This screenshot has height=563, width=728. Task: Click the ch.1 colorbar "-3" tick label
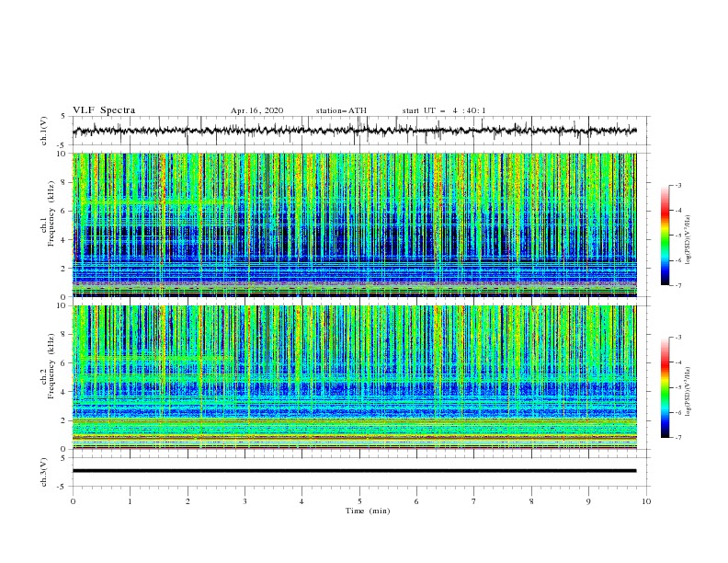[678, 185]
